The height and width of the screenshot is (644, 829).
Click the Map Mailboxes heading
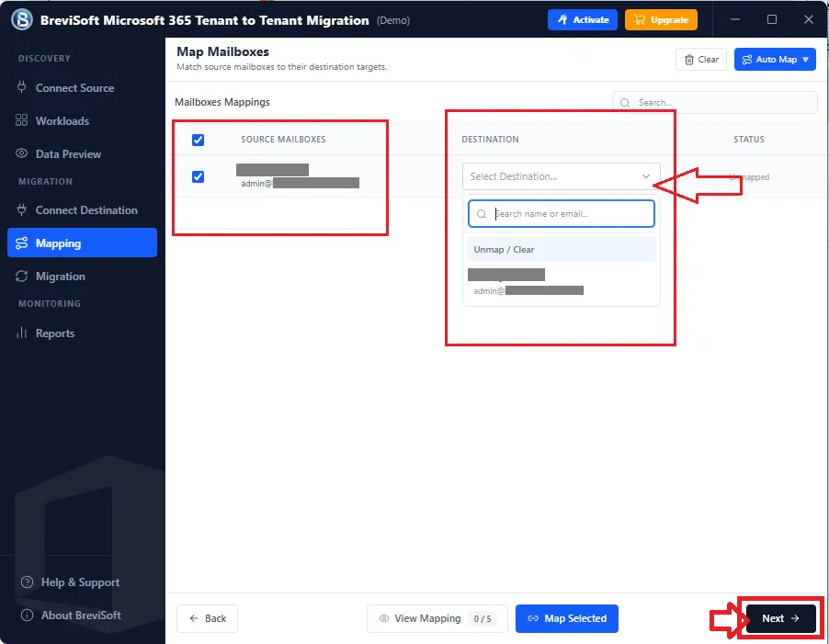(x=222, y=51)
